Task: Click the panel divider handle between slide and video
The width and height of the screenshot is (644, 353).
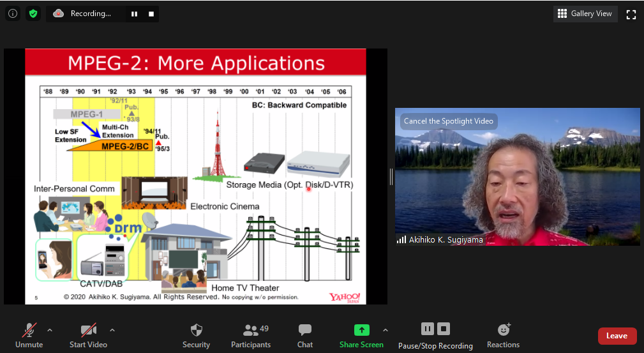Action: (391, 177)
